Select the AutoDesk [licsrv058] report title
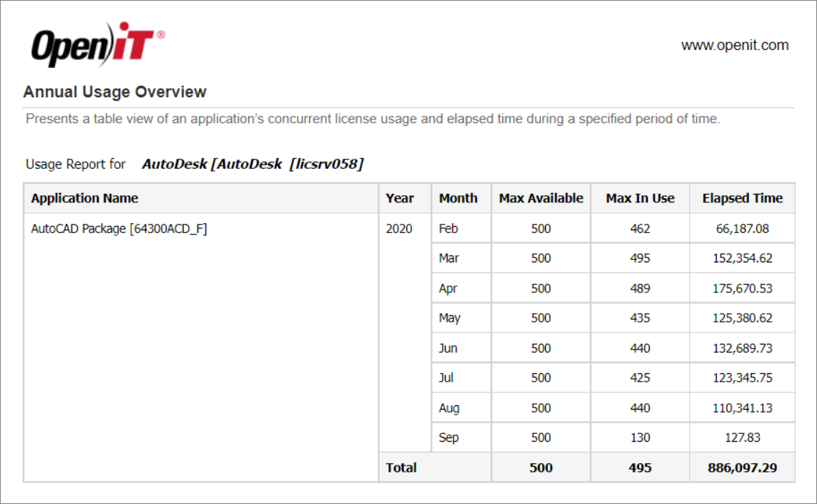 pos(253,164)
